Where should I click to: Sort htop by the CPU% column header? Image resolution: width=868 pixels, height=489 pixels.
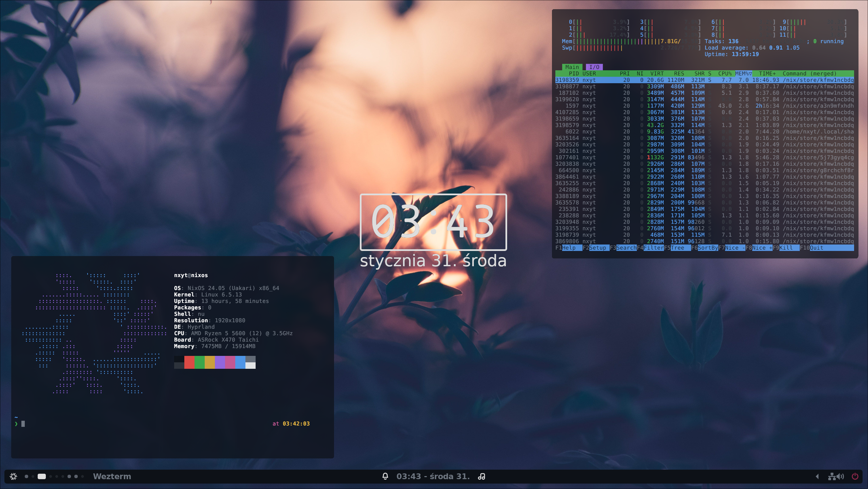pyautogui.click(x=725, y=74)
